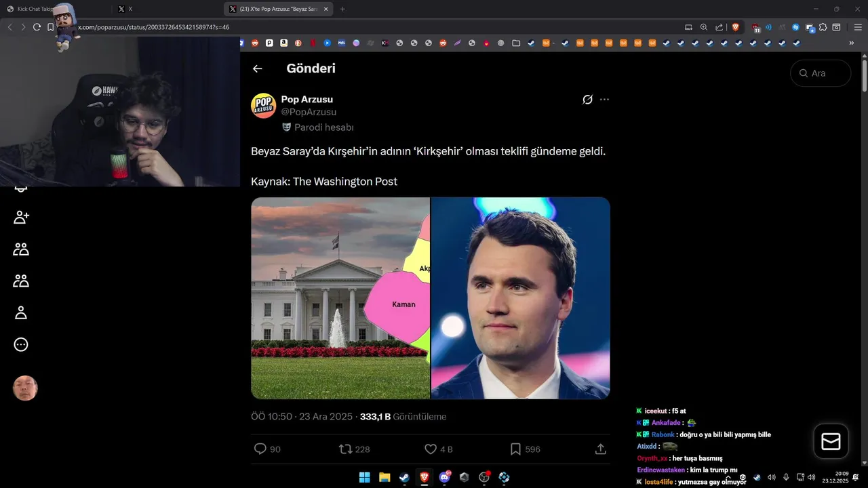
Task: Select the X'te Pop Arzusu tab
Action: click(278, 9)
